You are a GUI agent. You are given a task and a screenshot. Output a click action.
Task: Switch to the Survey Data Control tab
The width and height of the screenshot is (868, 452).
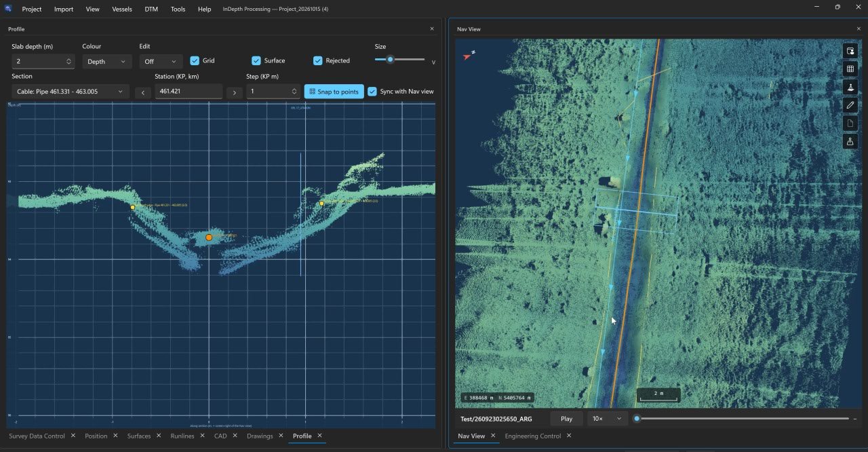click(37, 436)
